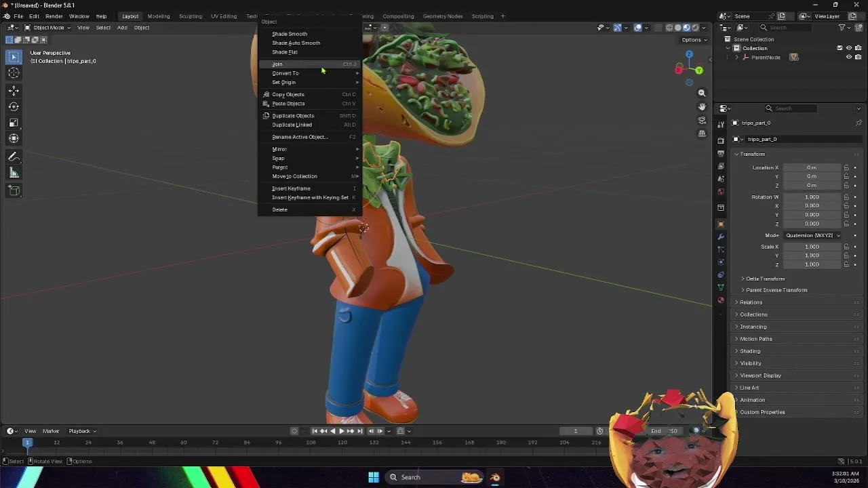Open the Scene properties tab

[x=721, y=179]
